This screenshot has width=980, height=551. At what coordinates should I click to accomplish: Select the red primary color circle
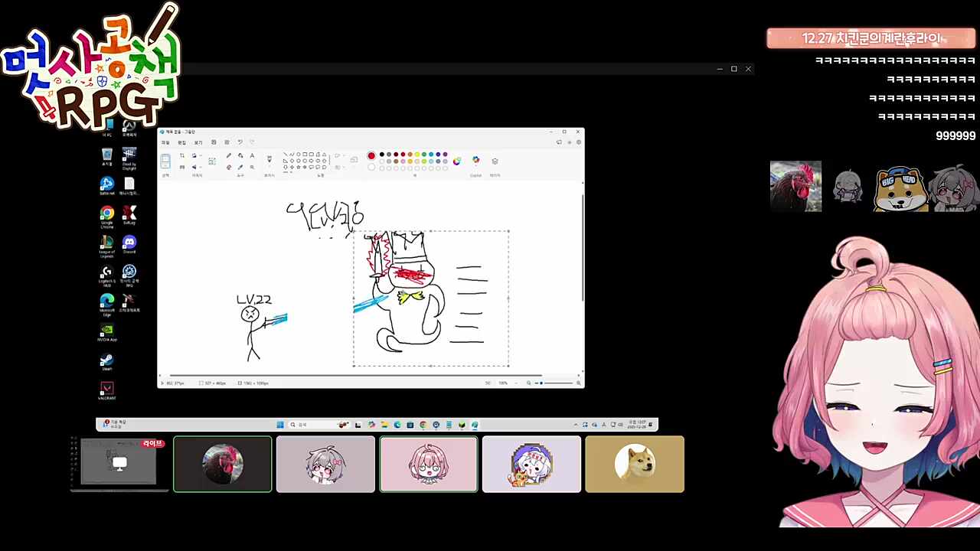pos(371,155)
